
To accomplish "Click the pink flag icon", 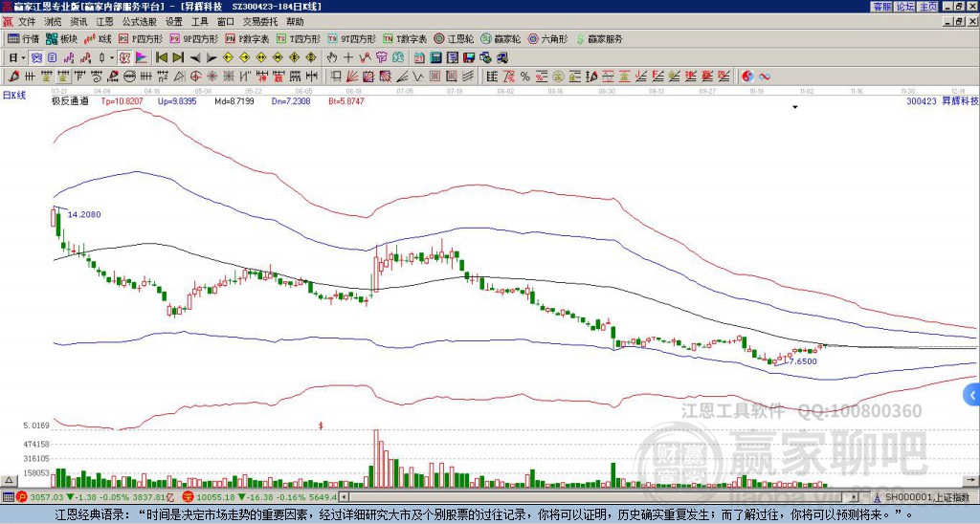I will click(142, 58).
